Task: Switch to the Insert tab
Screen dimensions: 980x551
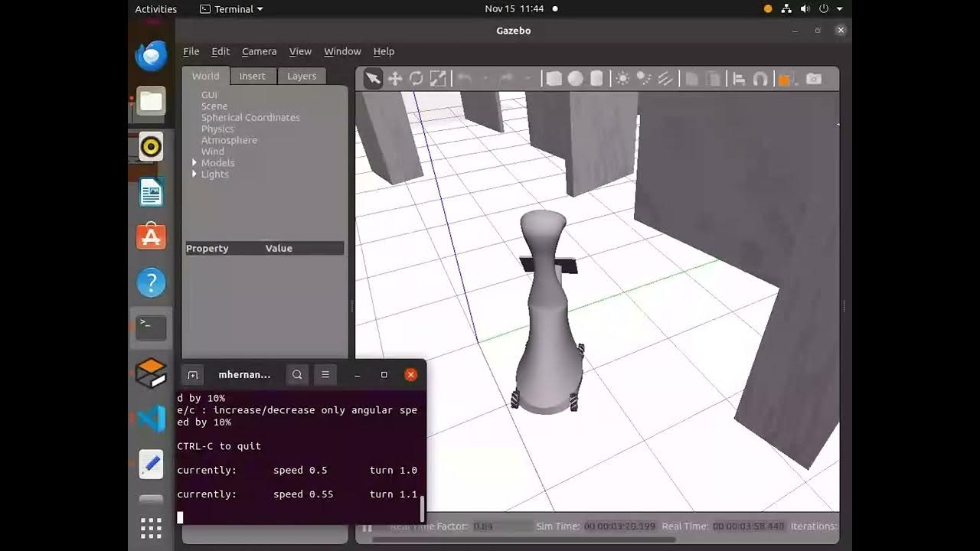Action: pyautogui.click(x=252, y=76)
